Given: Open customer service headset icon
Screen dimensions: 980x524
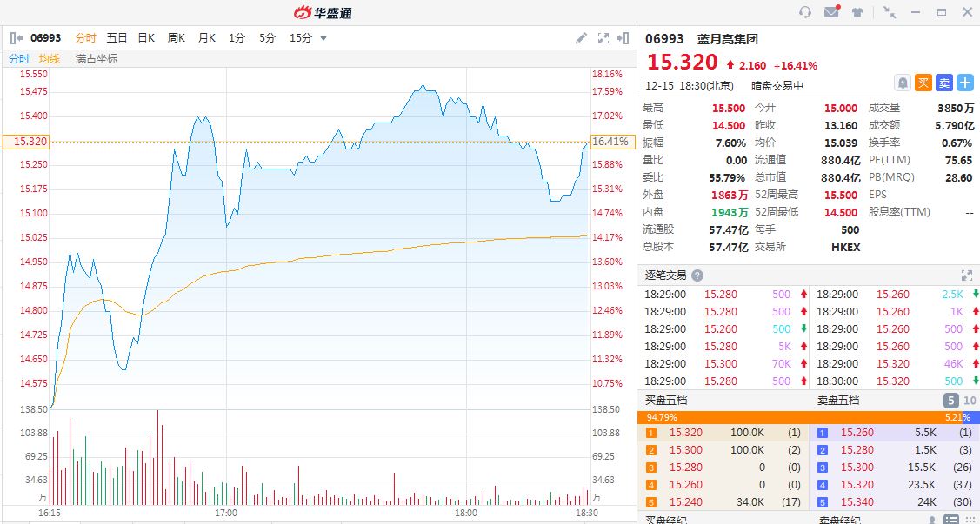Looking at the screenshot, I should [805, 12].
